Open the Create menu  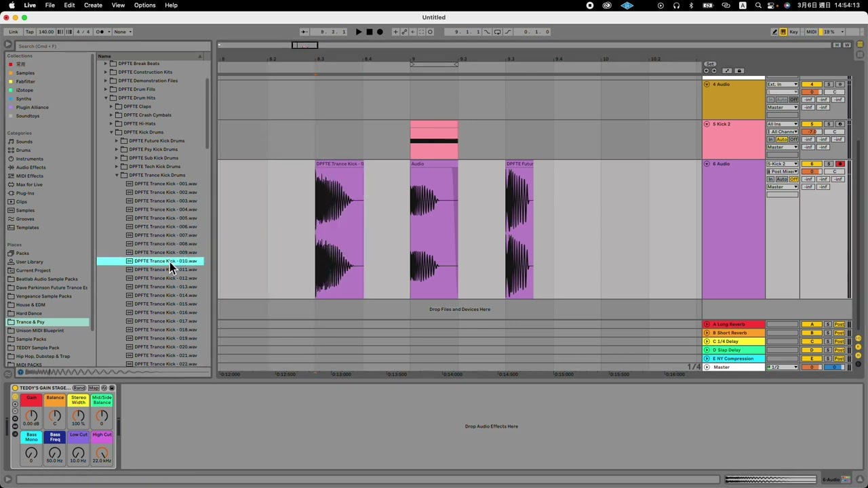[x=93, y=5]
